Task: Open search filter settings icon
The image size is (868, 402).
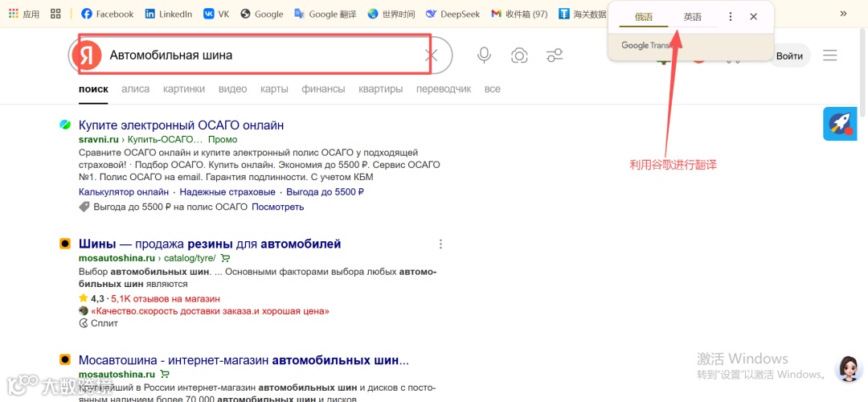Action: tap(554, 55)
